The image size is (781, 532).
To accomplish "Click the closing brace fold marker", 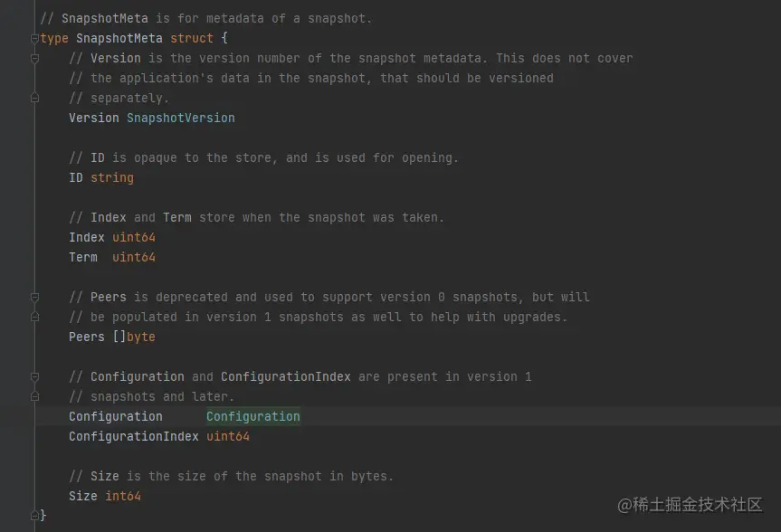I will 35,515.
